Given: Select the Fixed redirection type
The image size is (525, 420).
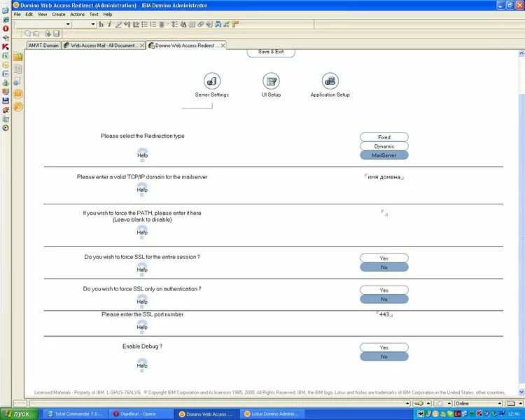Looking at the screenshot, I should point(384,137).
